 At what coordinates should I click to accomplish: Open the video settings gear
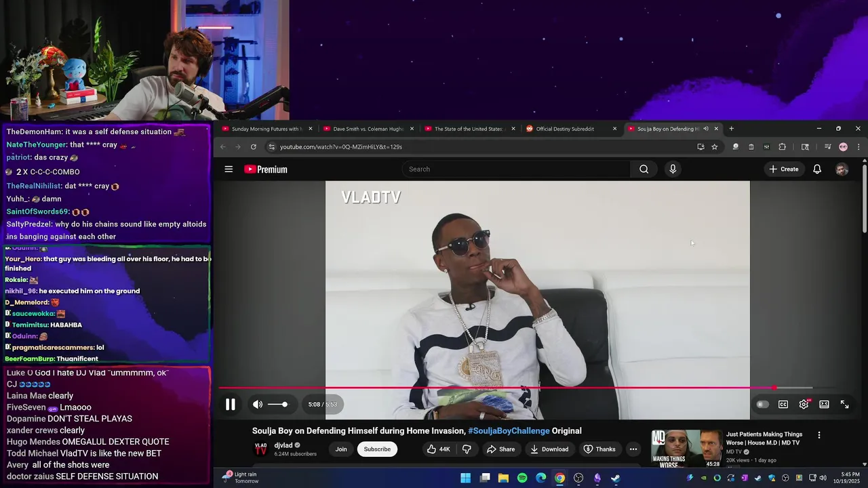tap(804, 405)
